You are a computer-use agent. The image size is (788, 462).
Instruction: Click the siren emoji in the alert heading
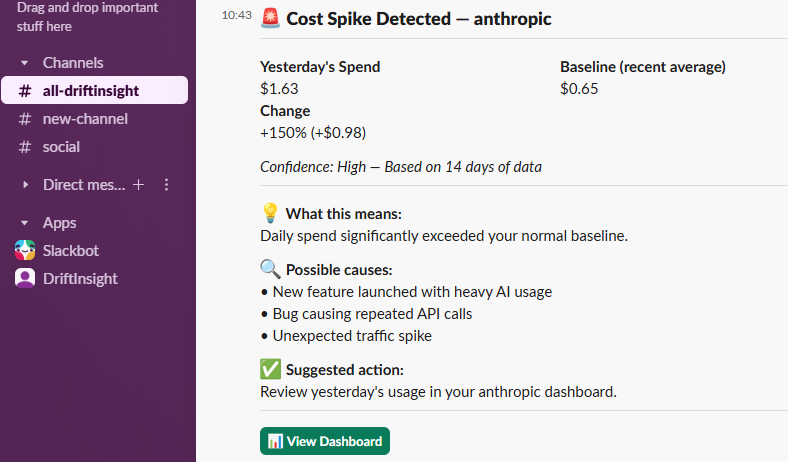point(270,18)
